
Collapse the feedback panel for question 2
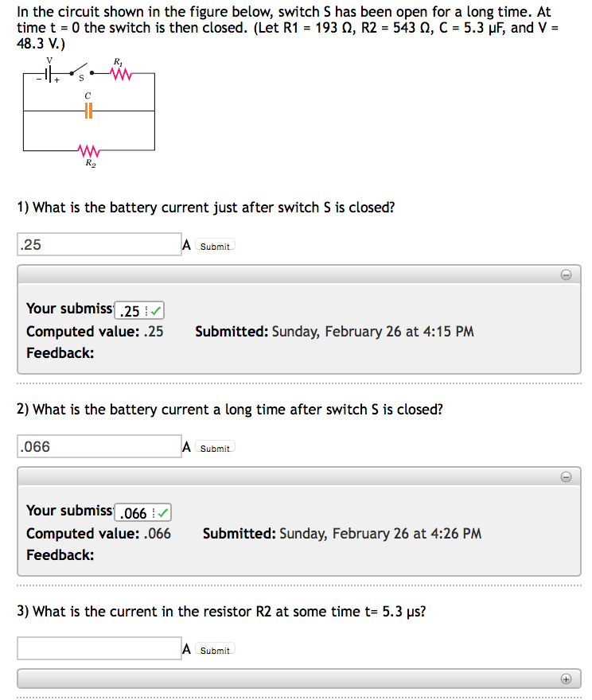566,476
